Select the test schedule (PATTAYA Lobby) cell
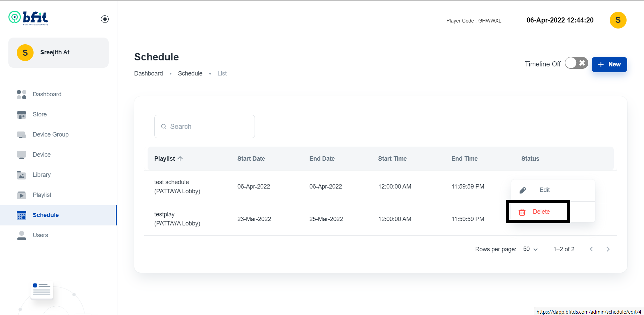 177,187
